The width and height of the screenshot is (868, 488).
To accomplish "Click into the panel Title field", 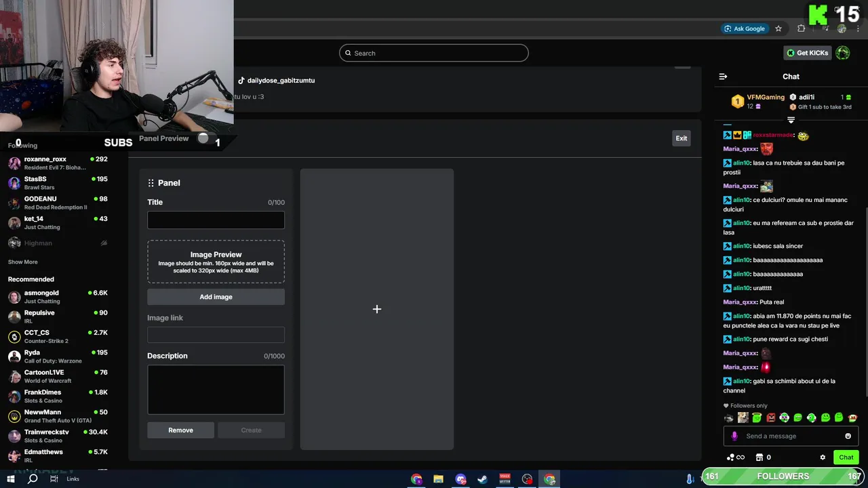I will (216, 220).
